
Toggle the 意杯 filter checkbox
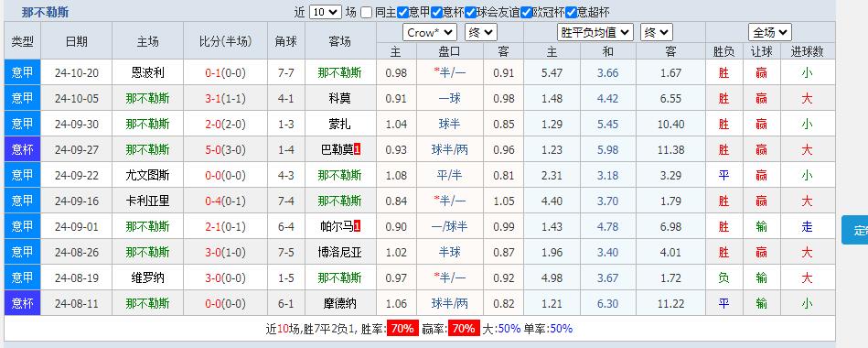(x=436, y=12)
